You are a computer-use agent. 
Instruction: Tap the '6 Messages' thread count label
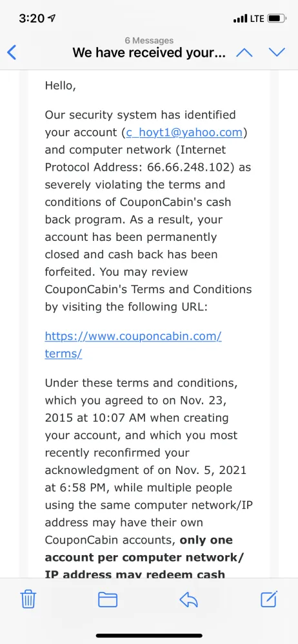[x=149, y=40]
